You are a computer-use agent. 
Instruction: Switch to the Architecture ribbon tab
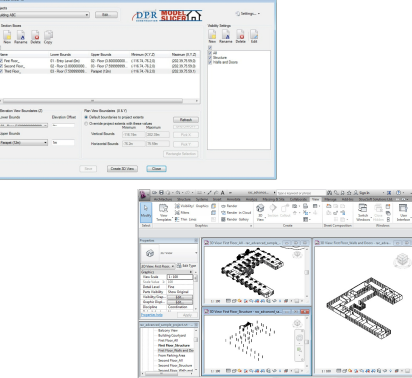tap(163, 199)
